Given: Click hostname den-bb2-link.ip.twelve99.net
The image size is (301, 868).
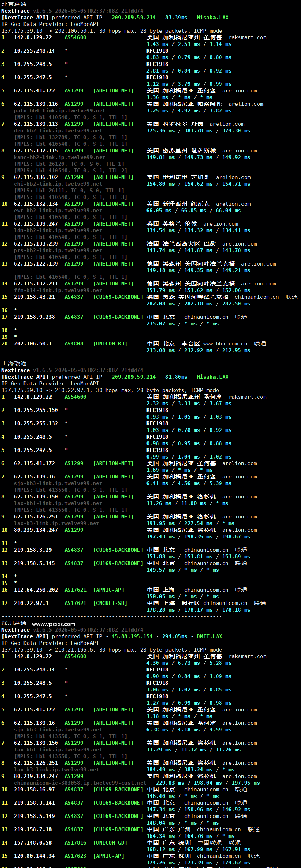Looking at the screenshot, I should tap(58, 131).
